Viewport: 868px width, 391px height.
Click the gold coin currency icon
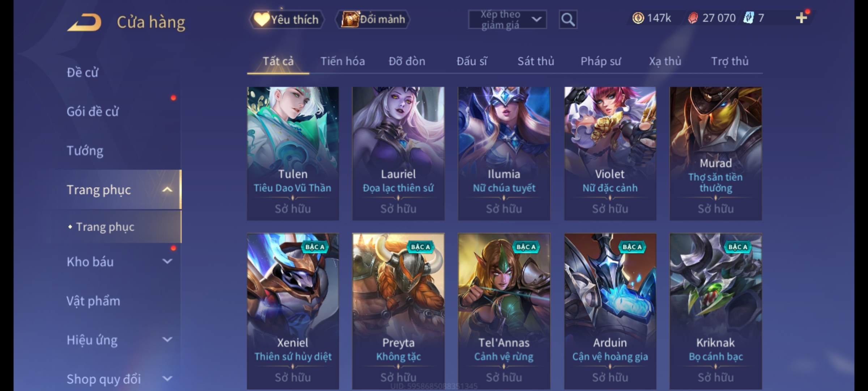(x=638, y=18)
